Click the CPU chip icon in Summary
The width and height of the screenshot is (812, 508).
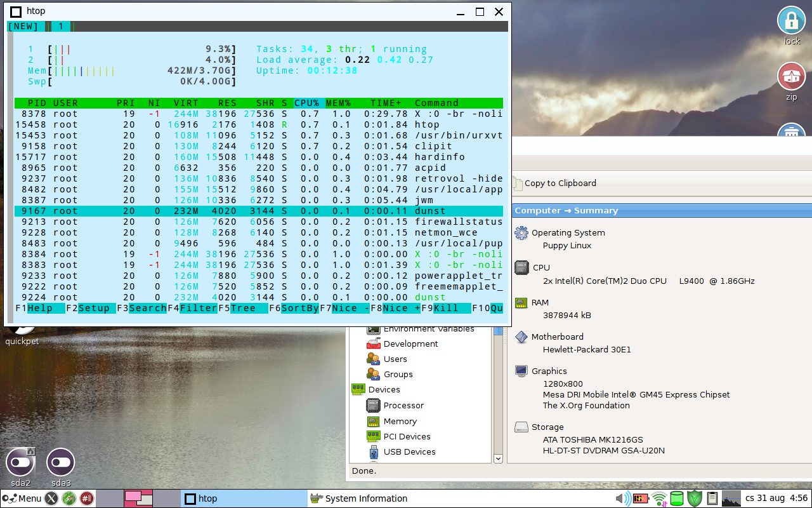pyautogui.click(x=521, y=267)
